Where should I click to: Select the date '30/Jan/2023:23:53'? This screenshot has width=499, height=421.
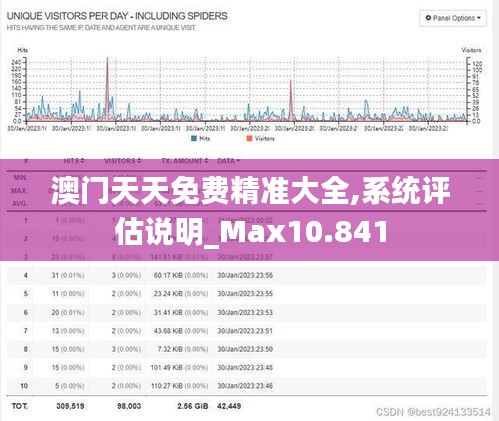coord(245,312)
